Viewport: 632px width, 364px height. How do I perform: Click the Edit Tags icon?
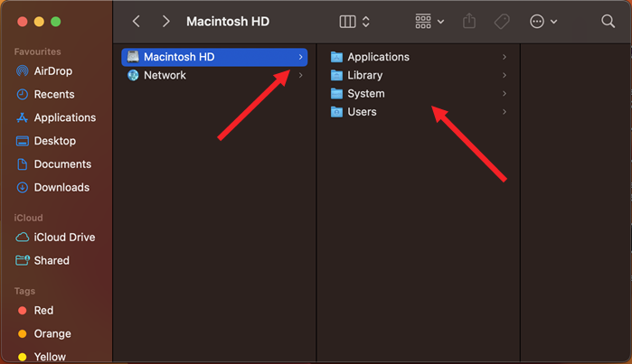coord(502,22)
